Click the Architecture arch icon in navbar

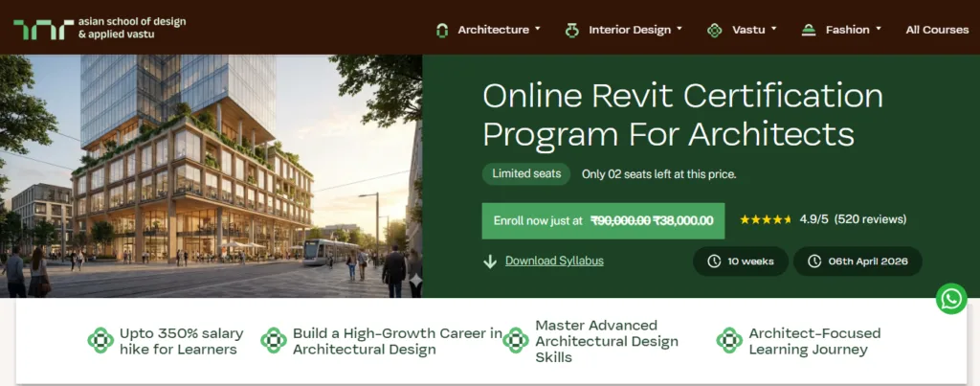[x=442, y=30]
